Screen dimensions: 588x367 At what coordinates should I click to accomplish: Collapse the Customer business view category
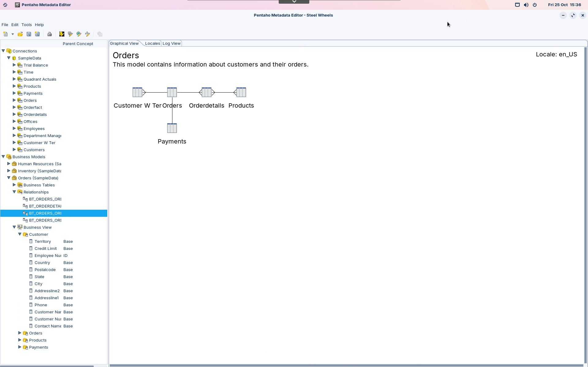(x=20, y=234)
